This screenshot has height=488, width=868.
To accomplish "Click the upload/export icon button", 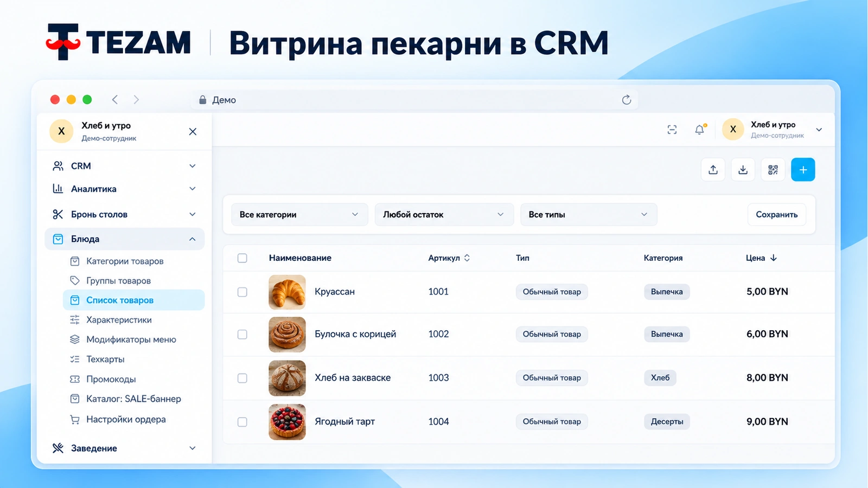I will point(713,170).
